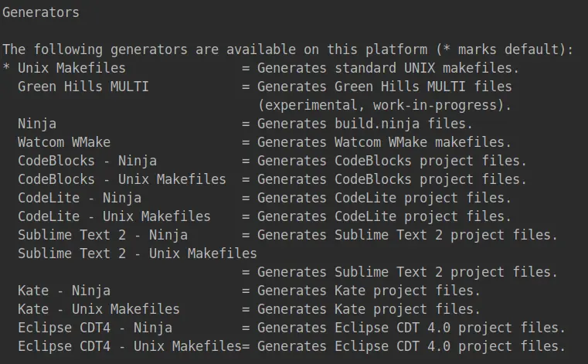The image size is (588, 364).
Task: Click the 'Generates standard UNIX makefiles.' description
Action: (388, 68)
